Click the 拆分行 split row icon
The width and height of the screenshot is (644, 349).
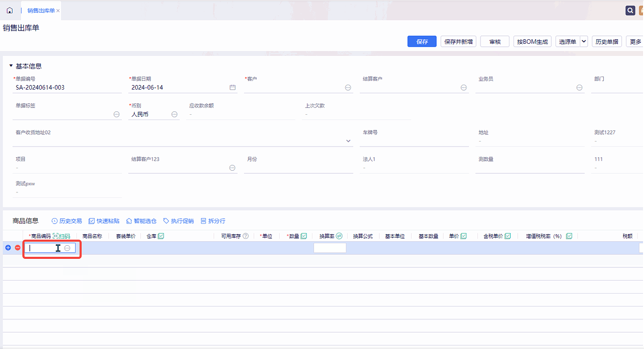coord(203,221)
